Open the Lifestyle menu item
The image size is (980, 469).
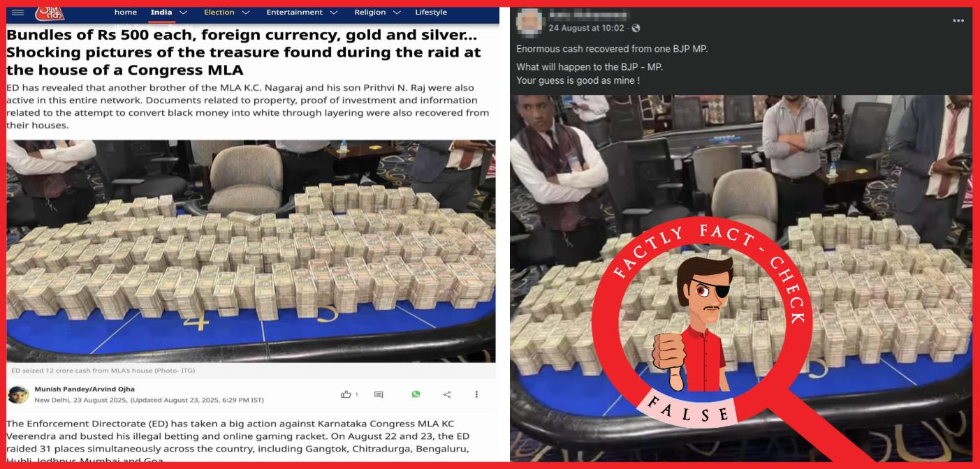[x=431, y=12]
